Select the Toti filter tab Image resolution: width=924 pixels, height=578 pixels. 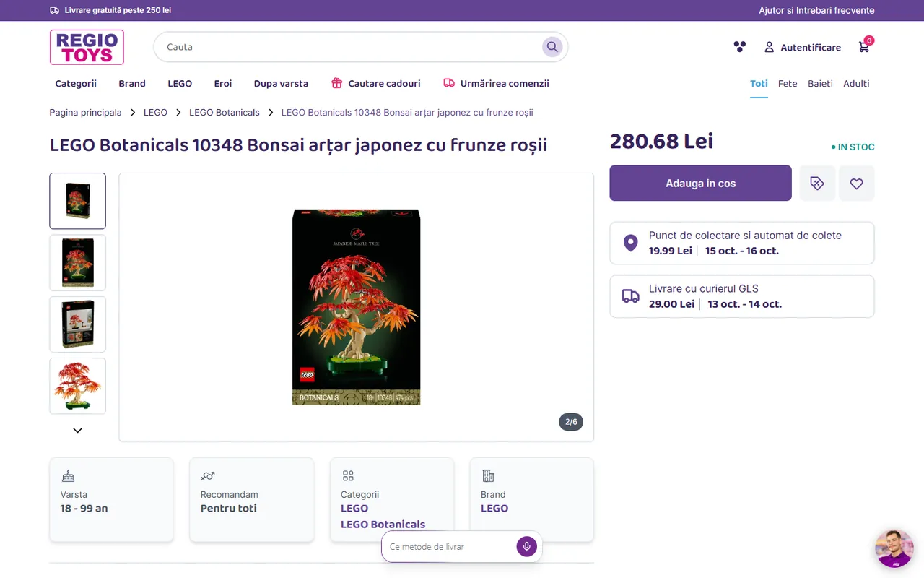(759, 84)
